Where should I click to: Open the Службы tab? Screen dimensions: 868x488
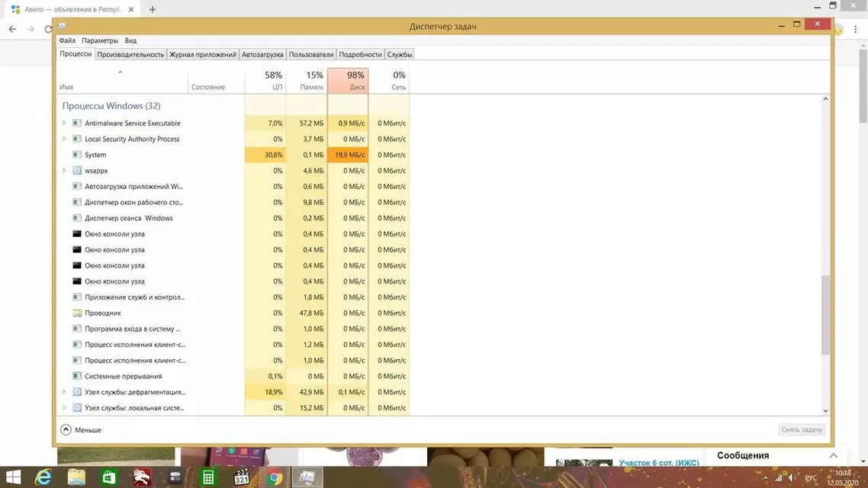(400, 54)
